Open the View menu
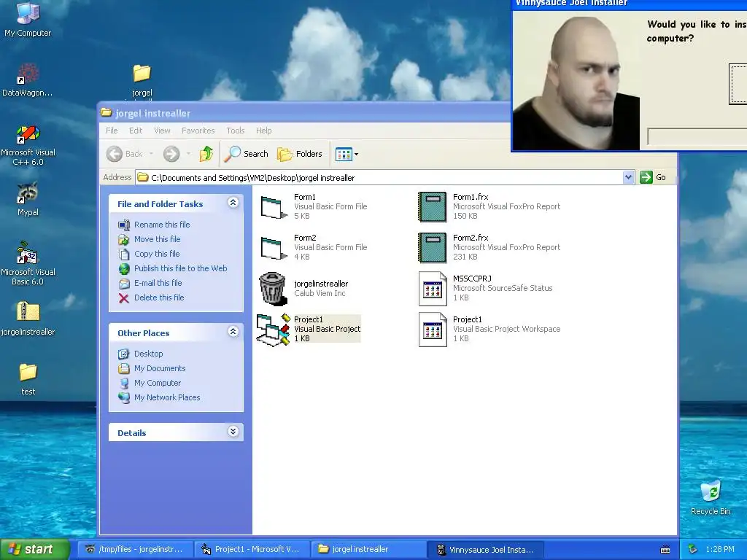This screenshot has width=747, height=560. (162, 131)
